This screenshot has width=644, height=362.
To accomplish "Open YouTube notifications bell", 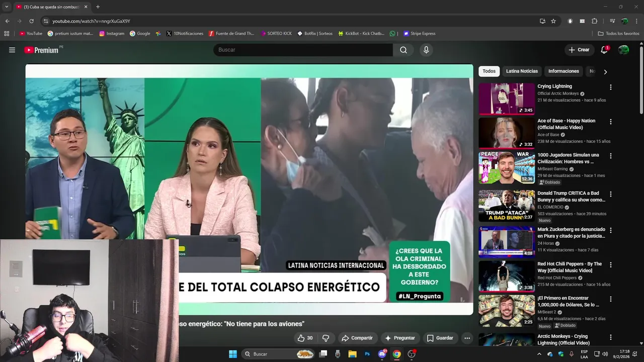I will coord(604,50).
